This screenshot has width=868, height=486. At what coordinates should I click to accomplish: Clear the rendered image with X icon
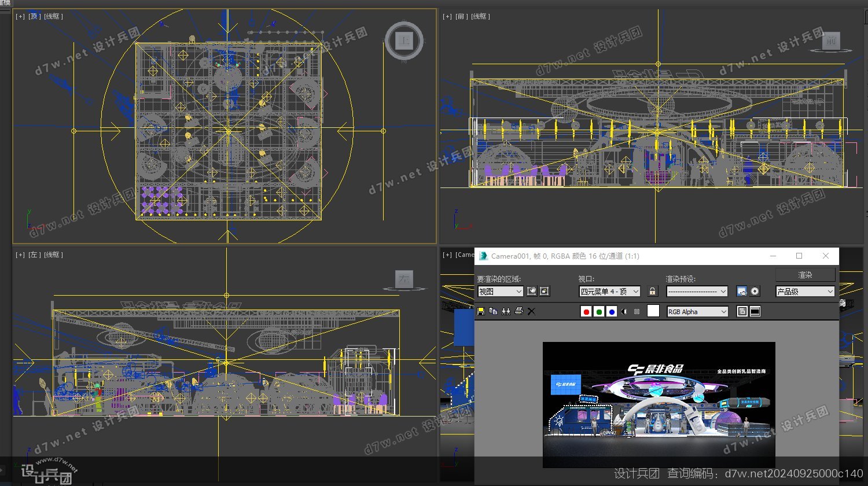531,311
